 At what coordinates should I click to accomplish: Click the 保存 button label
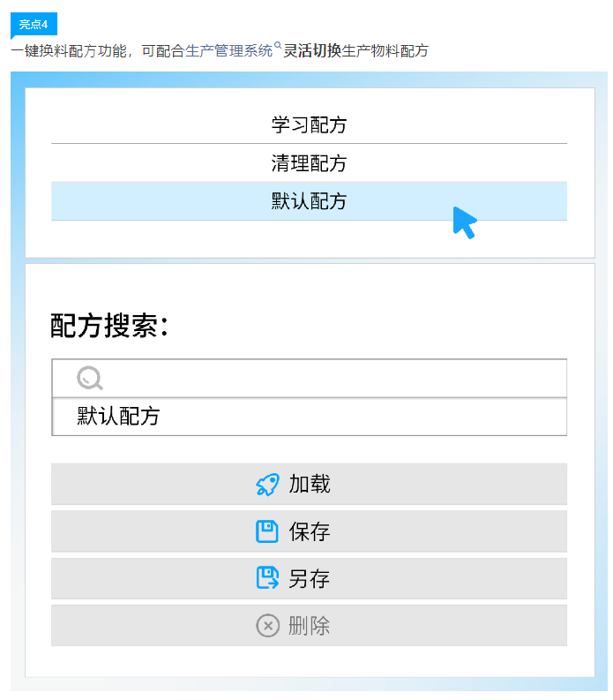pyautogui.click(x=310, y=531)
